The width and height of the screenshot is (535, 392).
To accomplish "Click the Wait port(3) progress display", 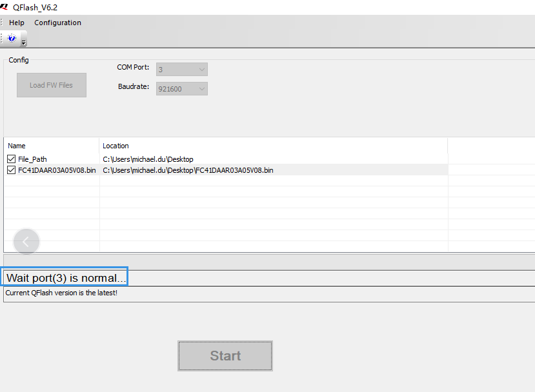I will [x=65, y=276].
